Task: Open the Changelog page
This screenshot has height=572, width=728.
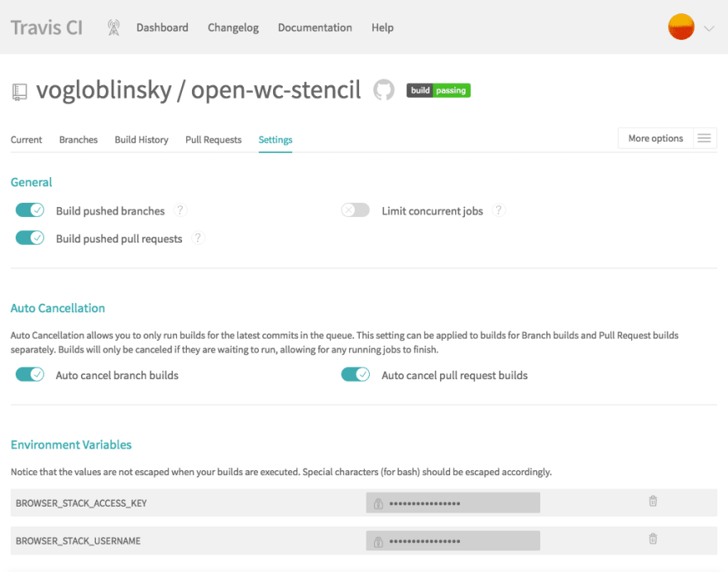Action: (233, 28)
